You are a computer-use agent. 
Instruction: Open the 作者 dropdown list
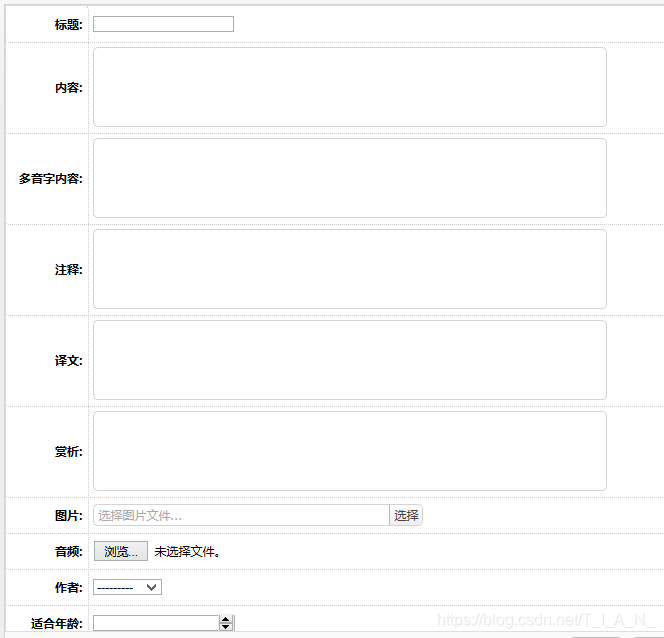tap(127, 587)
